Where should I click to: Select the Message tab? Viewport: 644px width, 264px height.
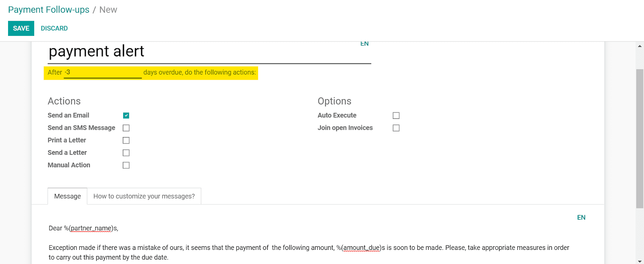click(68, 196)
